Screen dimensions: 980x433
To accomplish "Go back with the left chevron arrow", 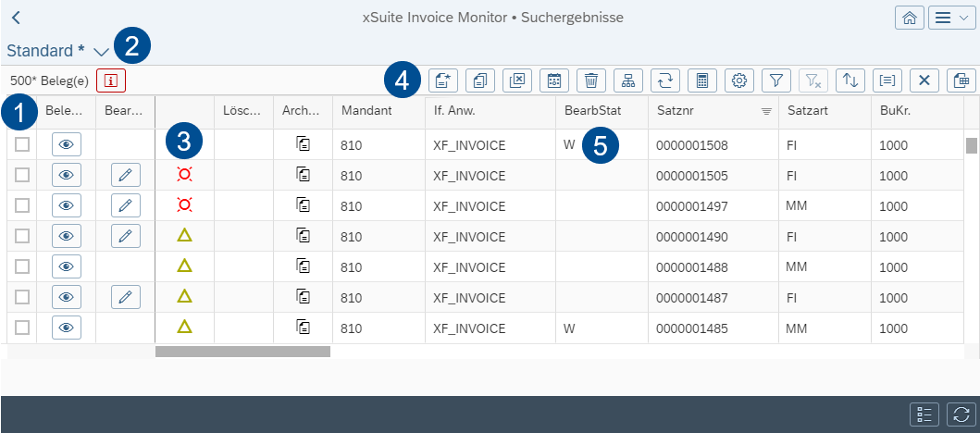I will (x=17, y=18).
